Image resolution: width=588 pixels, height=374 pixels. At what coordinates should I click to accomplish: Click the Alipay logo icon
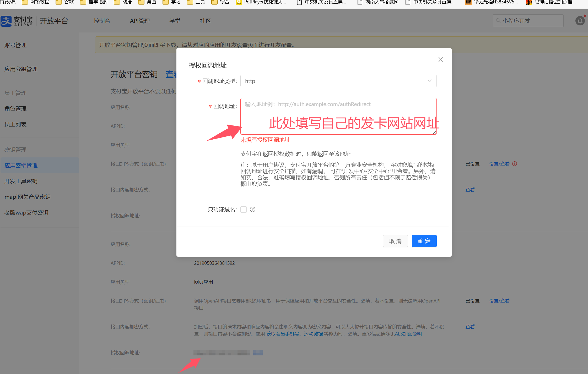6,21
